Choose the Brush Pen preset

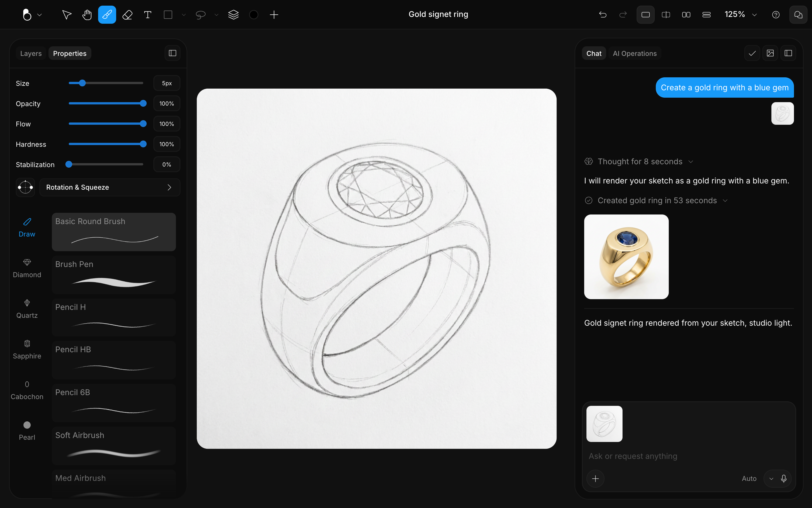(114, 275)
